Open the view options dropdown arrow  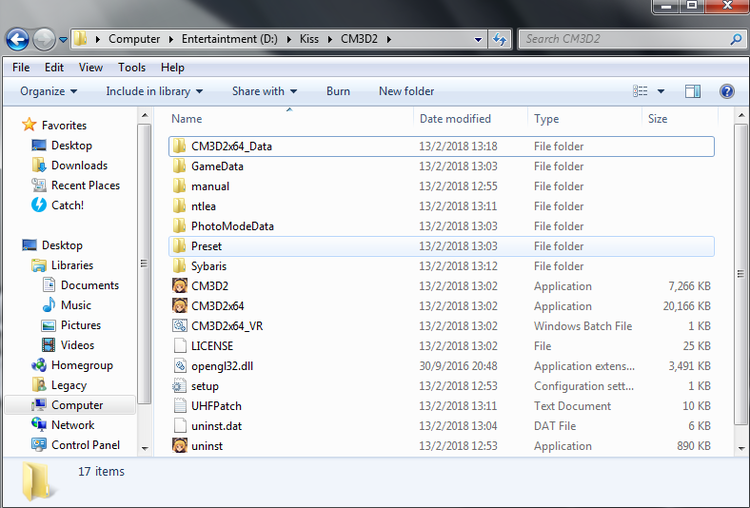tap(661, 91)
